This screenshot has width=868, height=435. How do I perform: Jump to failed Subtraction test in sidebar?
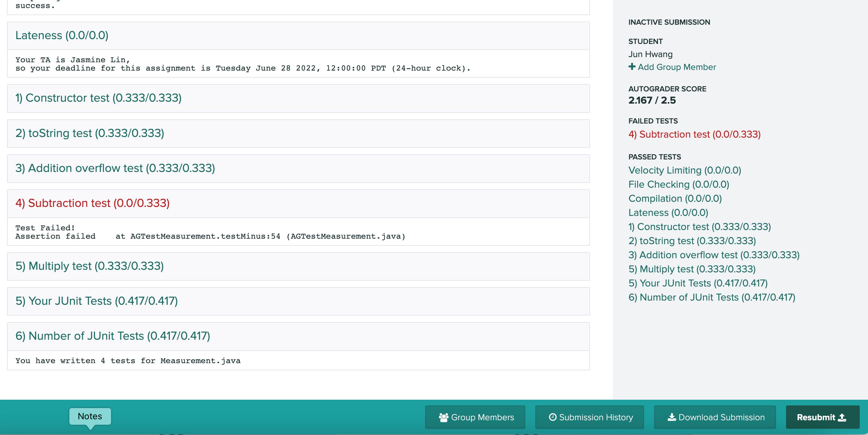click(x=694, y=134)
